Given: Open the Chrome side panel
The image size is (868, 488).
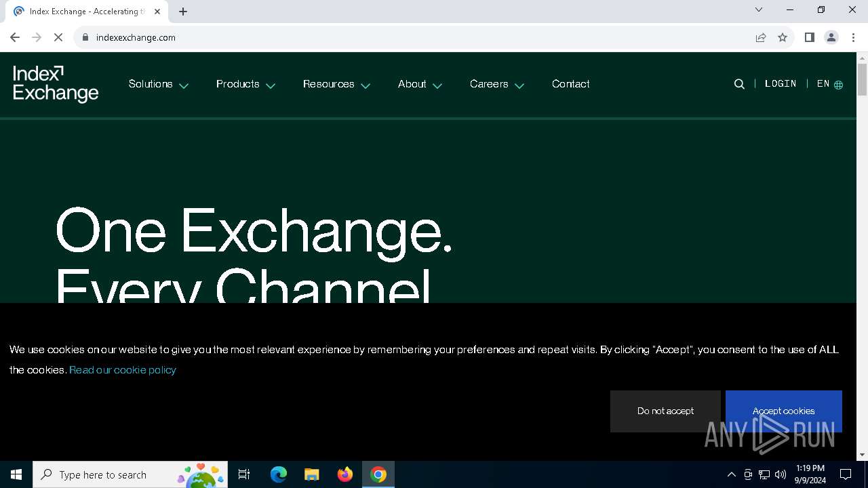Looking at the screenshot, I should point(809,37).
